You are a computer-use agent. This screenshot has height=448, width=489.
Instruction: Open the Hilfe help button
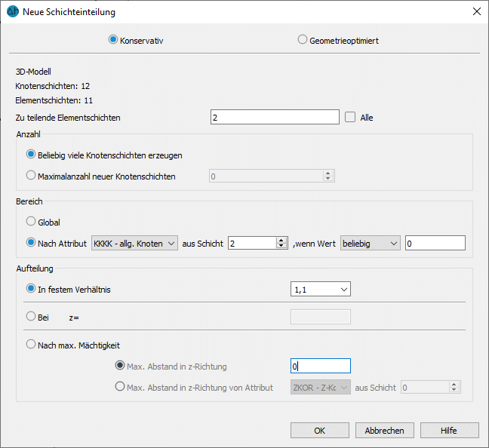pos(450,430)
